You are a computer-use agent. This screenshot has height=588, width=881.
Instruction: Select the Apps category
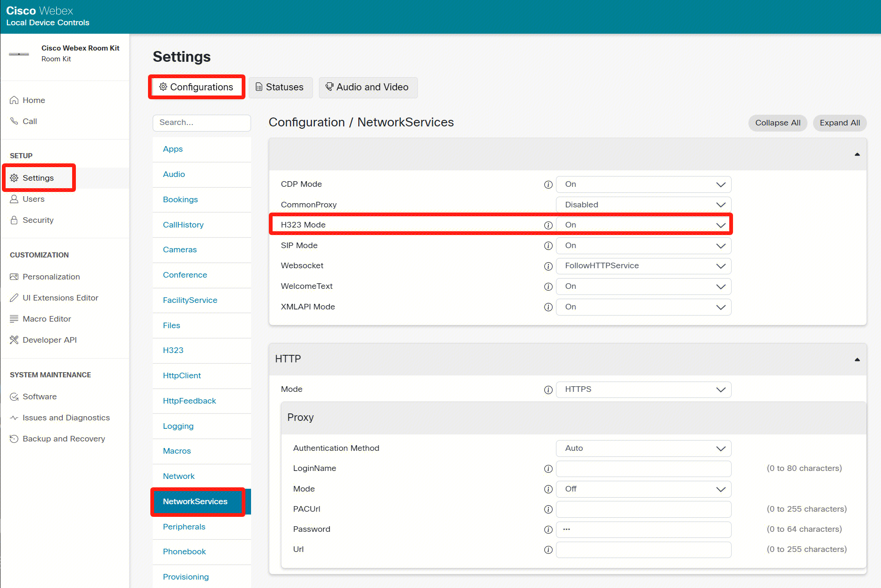point(201,149)
